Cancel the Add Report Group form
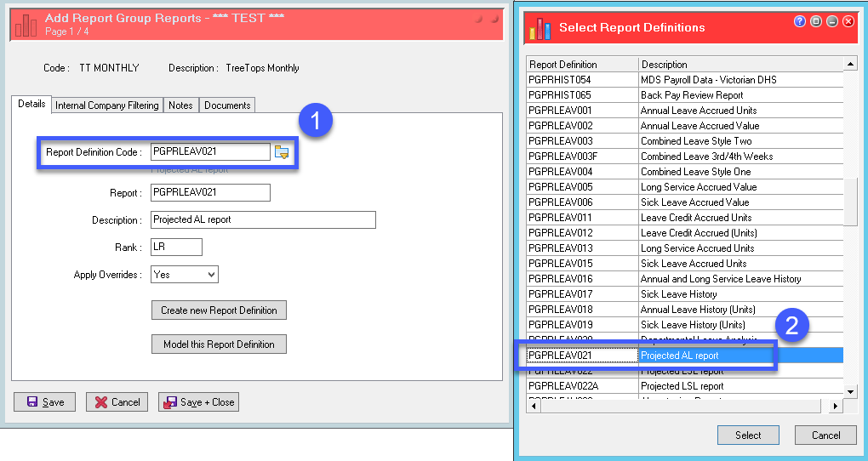Screen dimensions: 868x461 click(x=117, y=402)
